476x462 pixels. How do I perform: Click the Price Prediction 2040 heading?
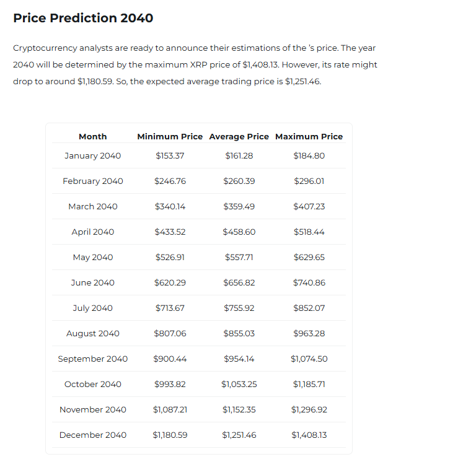(x=83, y=18)
